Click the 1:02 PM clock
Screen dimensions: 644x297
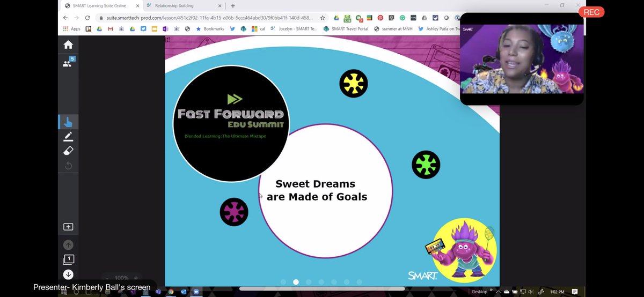pos(558,292)
